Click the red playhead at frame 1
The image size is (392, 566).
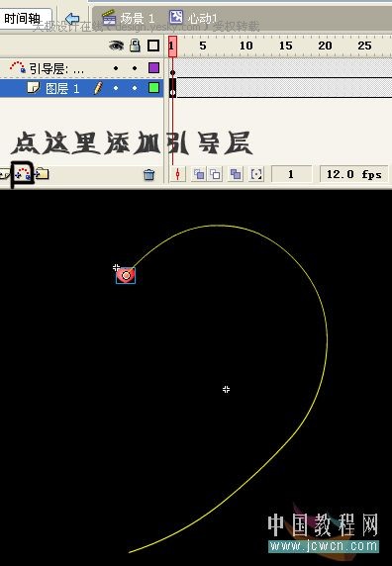click(172, 47)
